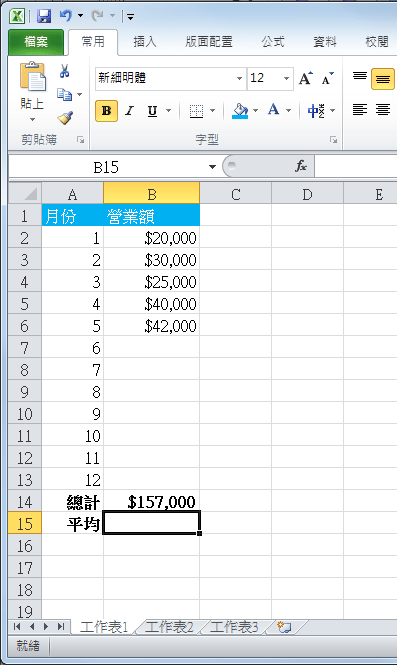
Task: Switch to sheet 工作表1
Action: (104, 627)
